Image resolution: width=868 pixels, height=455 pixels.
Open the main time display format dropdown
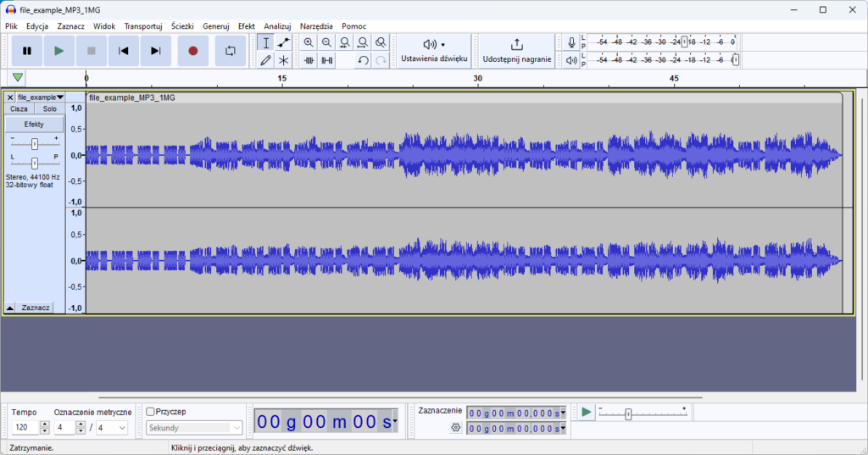(x=395, y=422)
